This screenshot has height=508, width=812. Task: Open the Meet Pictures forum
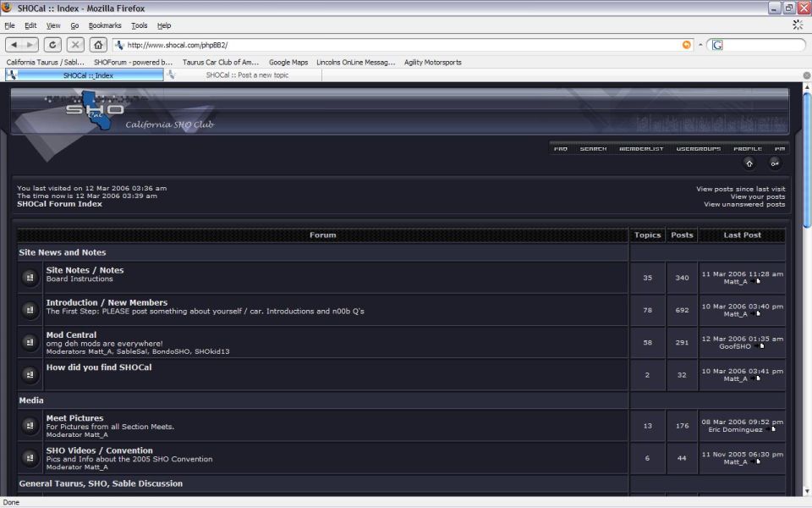pos(74,417)
